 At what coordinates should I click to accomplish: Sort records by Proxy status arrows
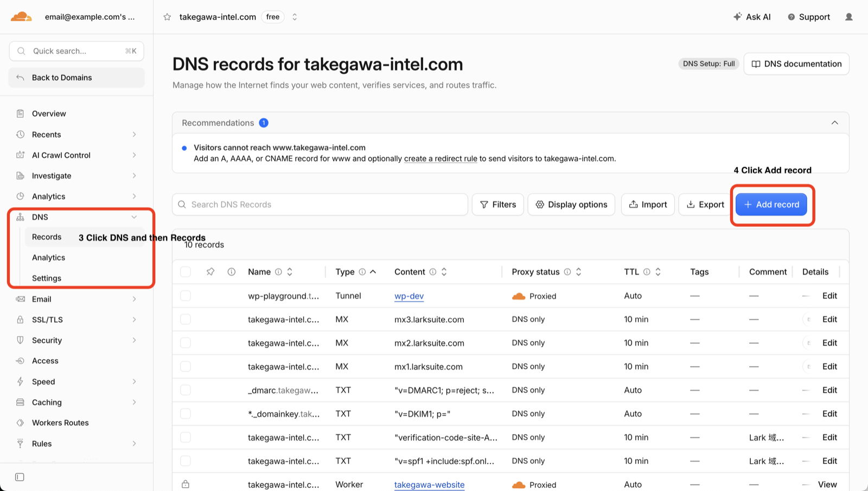tap(578, 272)
